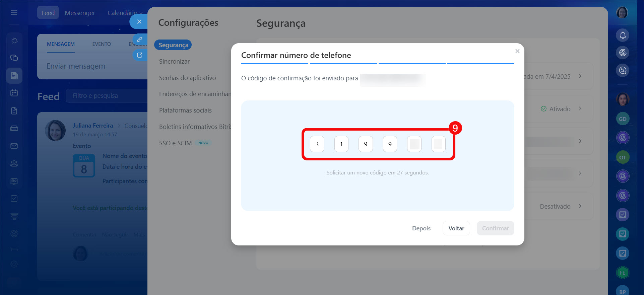Click the fifth empty code digit field
644x295 pixels.
[x=414, y=144]
